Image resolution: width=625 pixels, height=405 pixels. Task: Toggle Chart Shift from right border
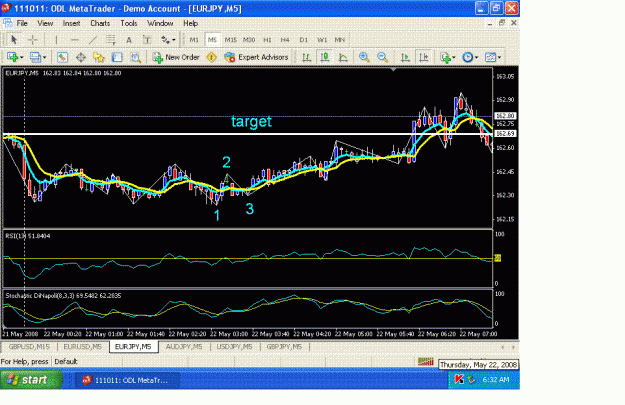(x=424, y=57)
